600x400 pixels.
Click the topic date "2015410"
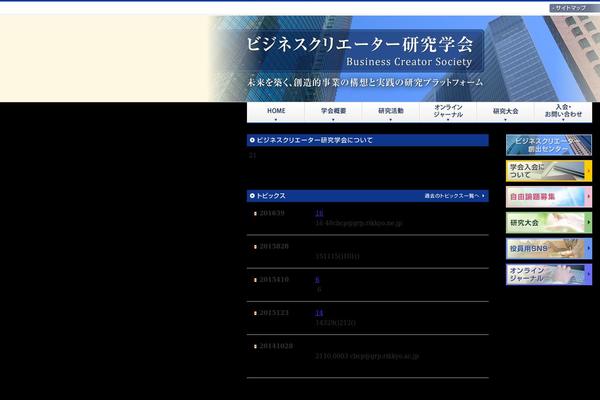click(274, 279)
